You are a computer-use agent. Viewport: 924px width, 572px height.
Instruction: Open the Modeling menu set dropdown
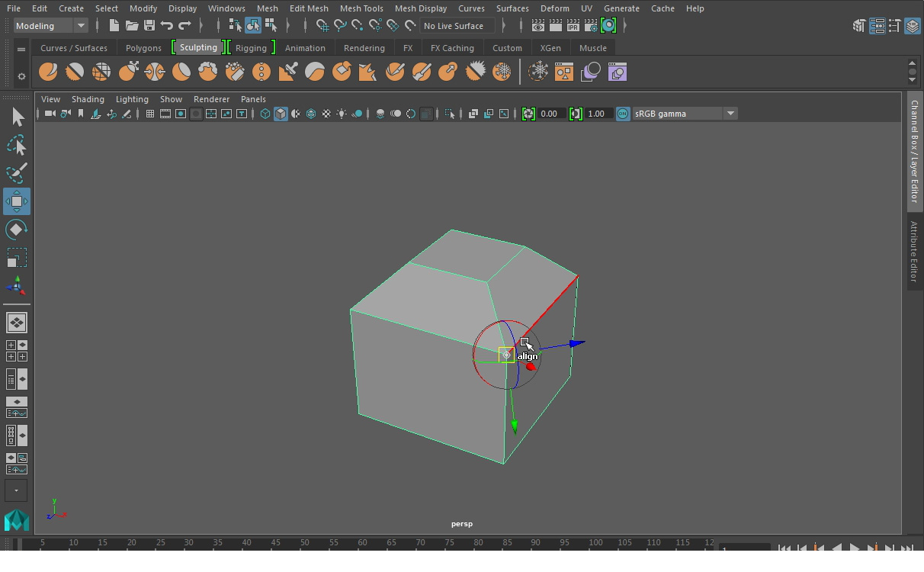click(51, 25)
